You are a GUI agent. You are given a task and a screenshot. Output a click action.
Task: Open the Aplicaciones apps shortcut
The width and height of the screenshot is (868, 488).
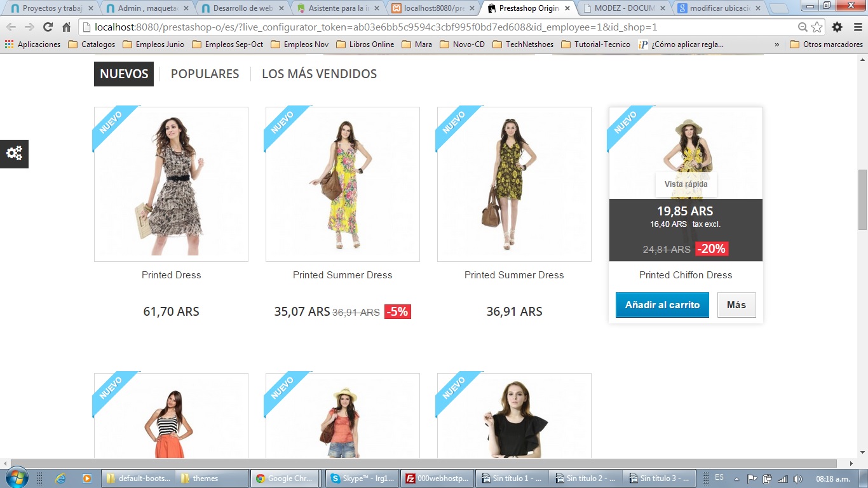click(x=32, y=44)
